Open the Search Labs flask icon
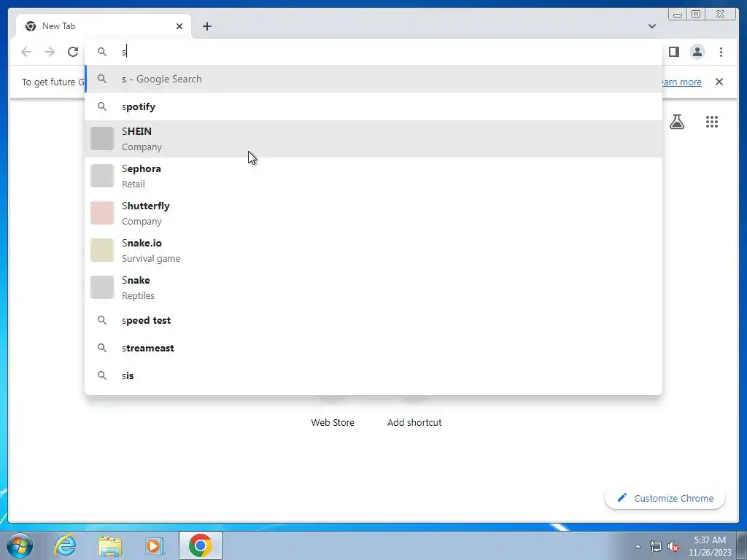 pyautogui.click(x=676, y=122)
